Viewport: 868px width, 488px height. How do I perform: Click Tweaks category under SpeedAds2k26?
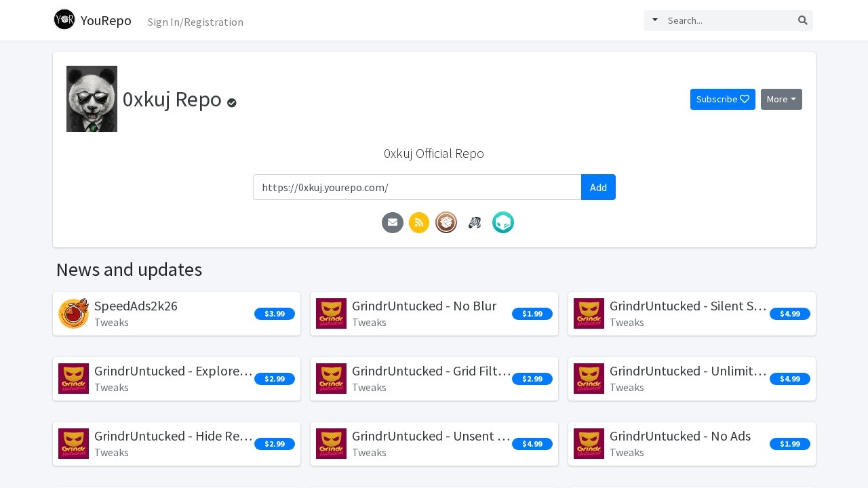111,323
